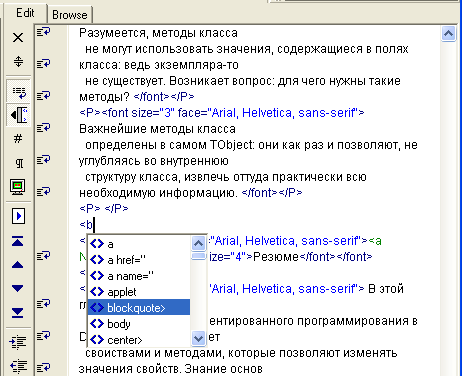Click the word 'Резюме' in the code
This screenshot has width=462, height=376.
click(x=276, y=257)
